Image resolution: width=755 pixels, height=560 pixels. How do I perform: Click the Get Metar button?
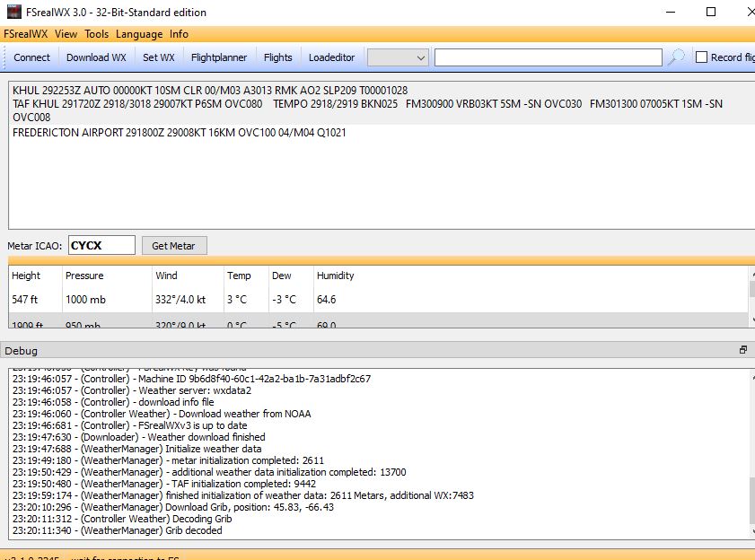click(x=174, y=246)
